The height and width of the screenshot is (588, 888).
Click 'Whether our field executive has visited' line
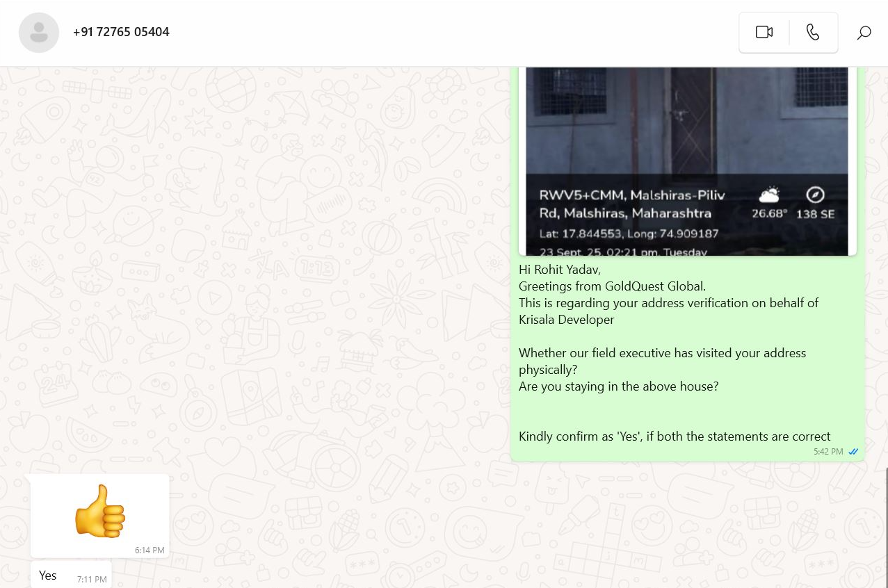[x=663, y=353]
